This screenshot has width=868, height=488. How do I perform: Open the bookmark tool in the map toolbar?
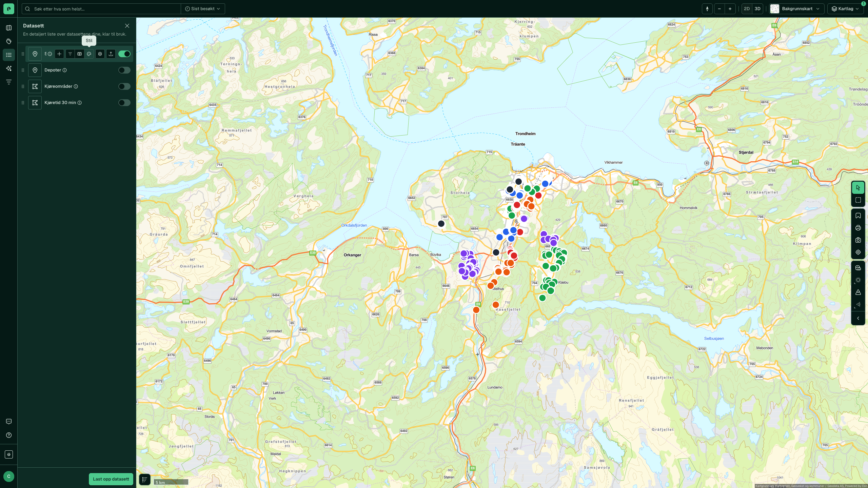click(858, 216)
